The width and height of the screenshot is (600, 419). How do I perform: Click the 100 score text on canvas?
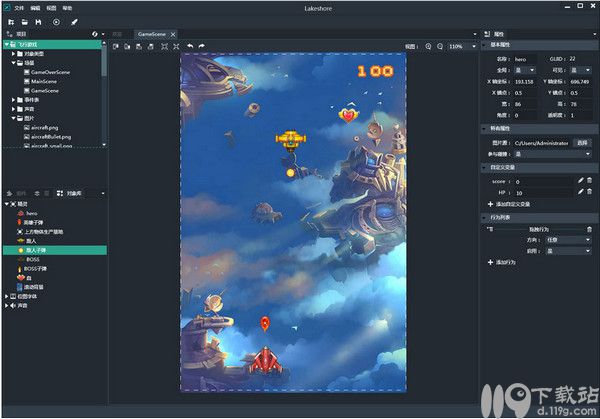tap(375, 71)
